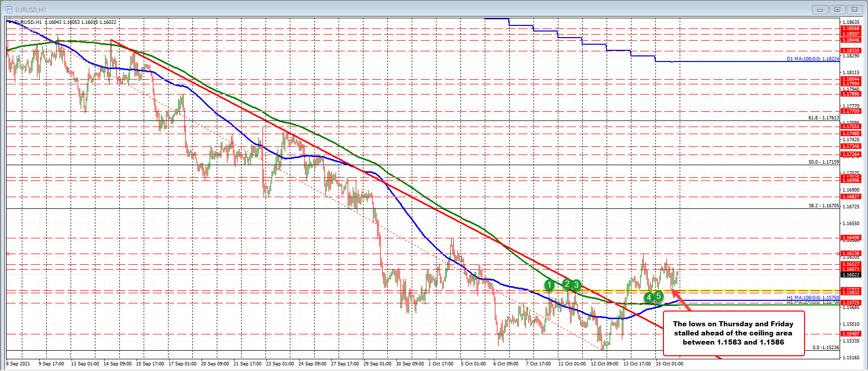
Task: Minimize the EURUSD,H1 chart window
Action: (x=819, y=9)
